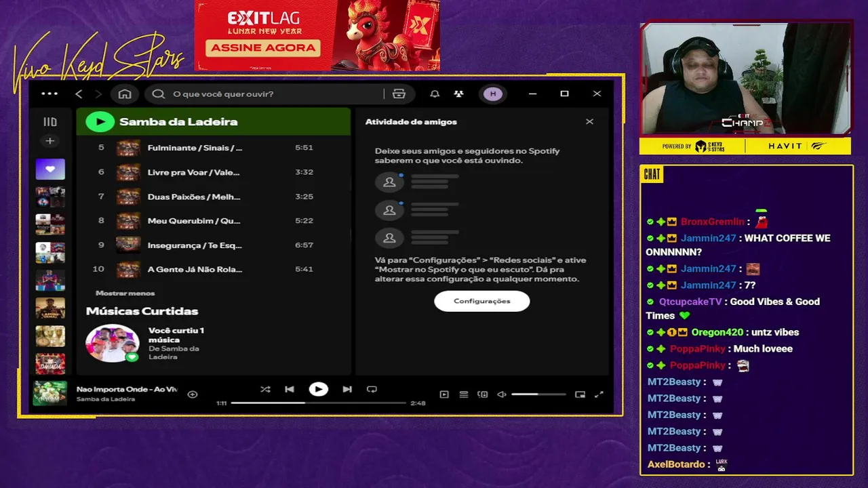Click the AxelBotardo name in chat
The width and height of the screenshot is (868, 488).
click(676, 464)
